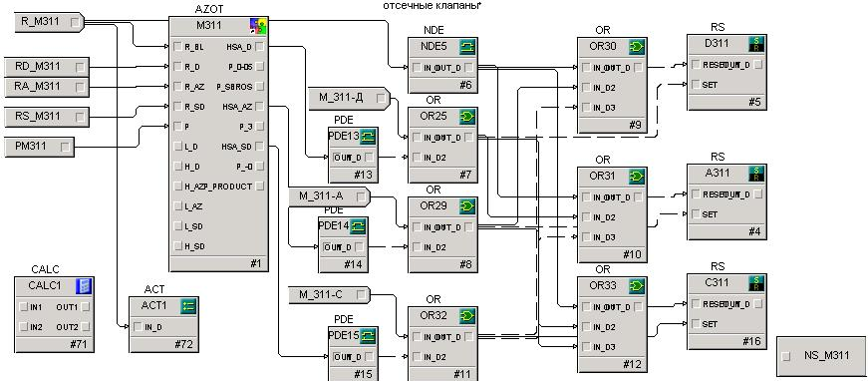Click the ACT1 block icon
The image size is (868, 381).
[x=188, y=306]
